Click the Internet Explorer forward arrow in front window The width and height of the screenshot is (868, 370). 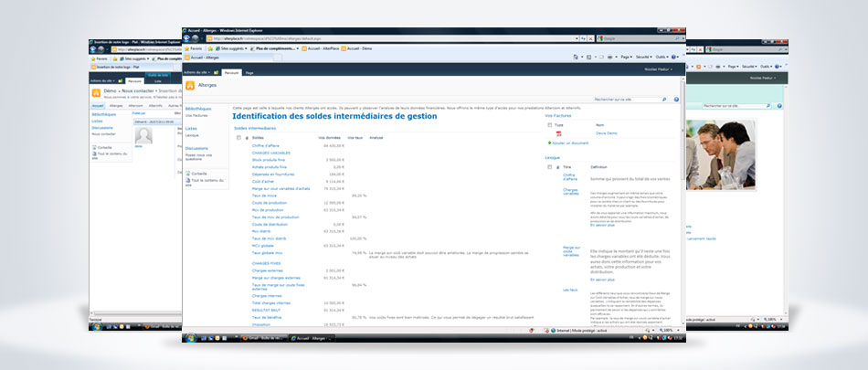point(195,38)
